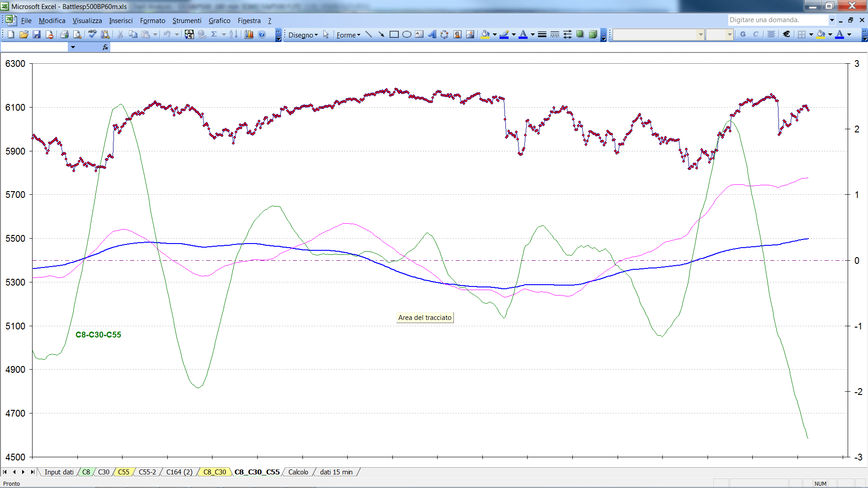Click center alignment icon in formatting toolbar
Viewport: 868px width, 488px height.
click(771, 34)
